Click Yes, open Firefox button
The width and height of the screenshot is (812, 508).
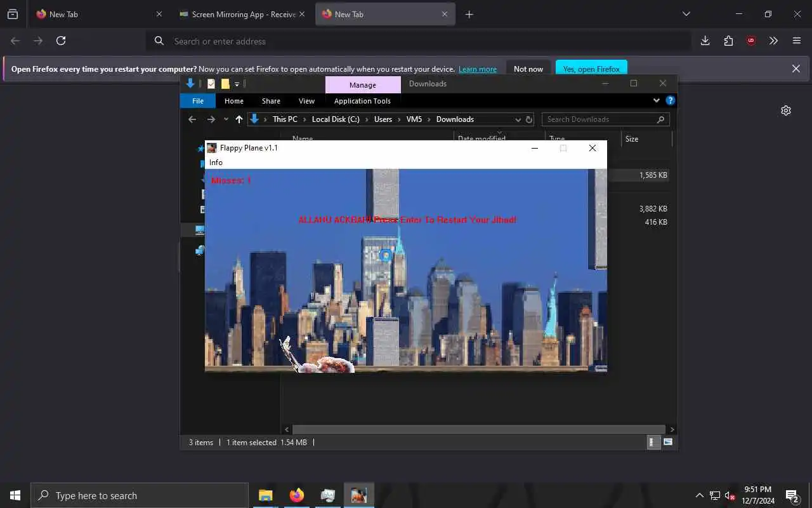[591, 69]
